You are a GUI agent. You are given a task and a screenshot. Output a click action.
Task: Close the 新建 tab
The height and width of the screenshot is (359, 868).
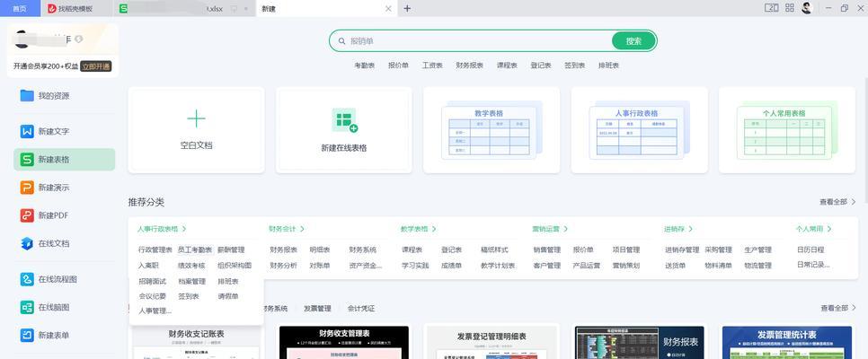tap(388, 8)
